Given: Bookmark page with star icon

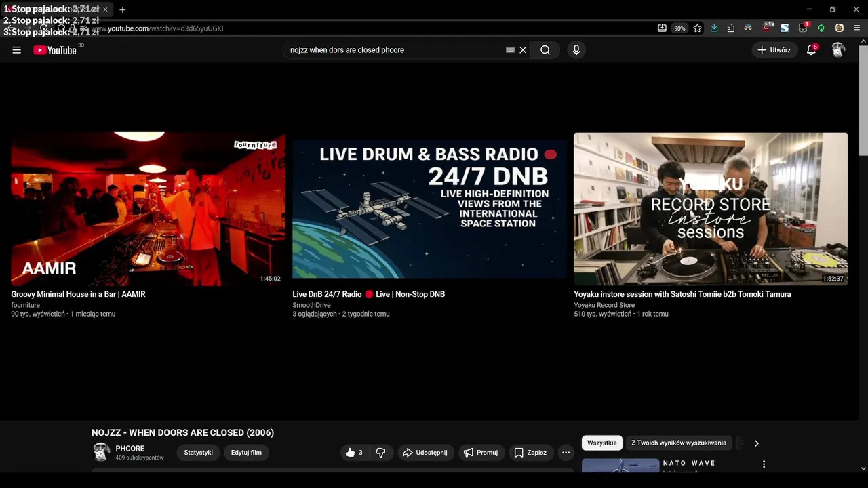Looking at the screenshot, I should [x=697, y=28].
